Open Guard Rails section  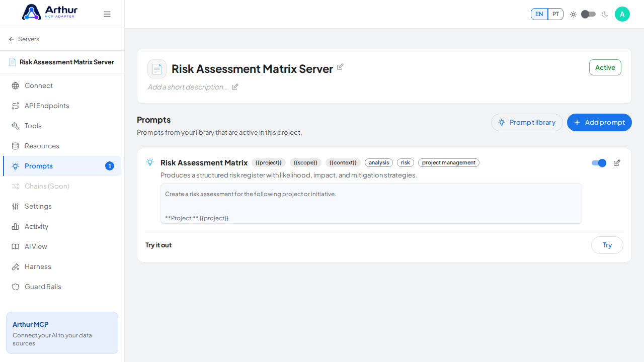point(62,287)
